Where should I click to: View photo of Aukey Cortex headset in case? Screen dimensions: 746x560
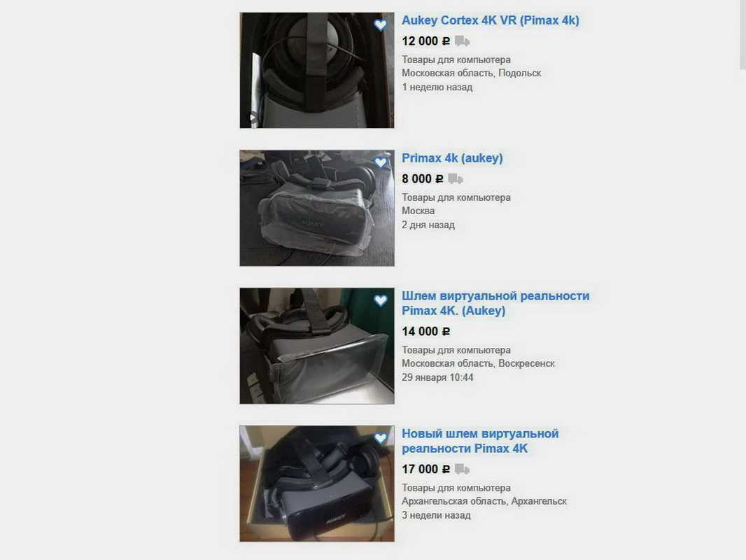[x=317, y=71]
